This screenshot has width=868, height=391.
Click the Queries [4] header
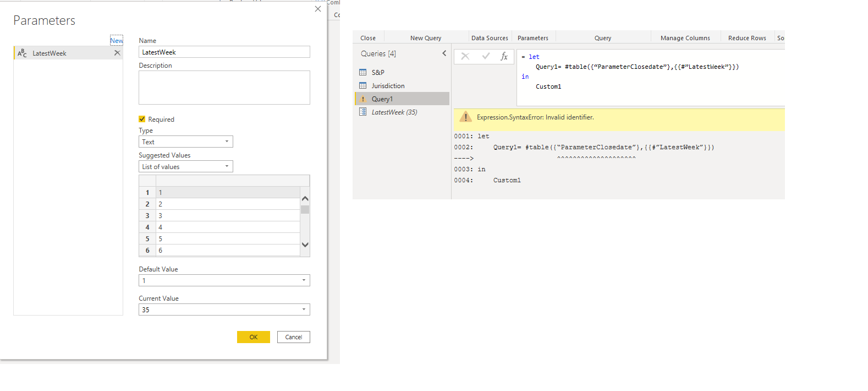[x=378, y=53]
